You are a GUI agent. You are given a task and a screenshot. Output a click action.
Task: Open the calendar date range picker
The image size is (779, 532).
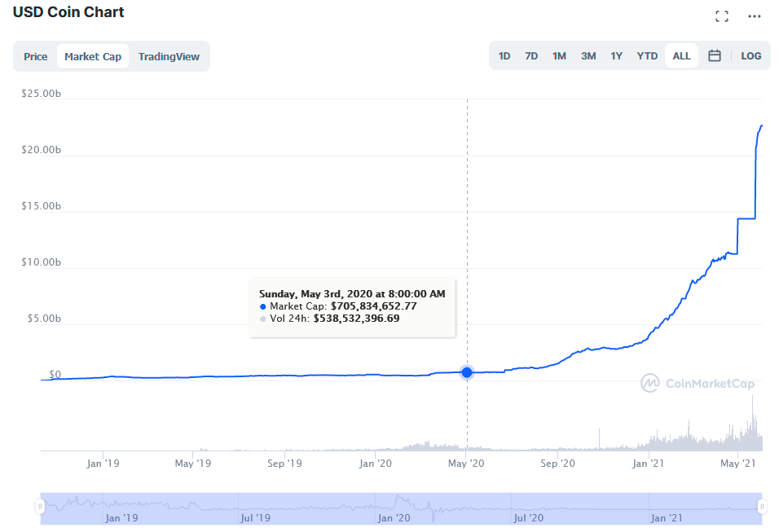(715, 55)
